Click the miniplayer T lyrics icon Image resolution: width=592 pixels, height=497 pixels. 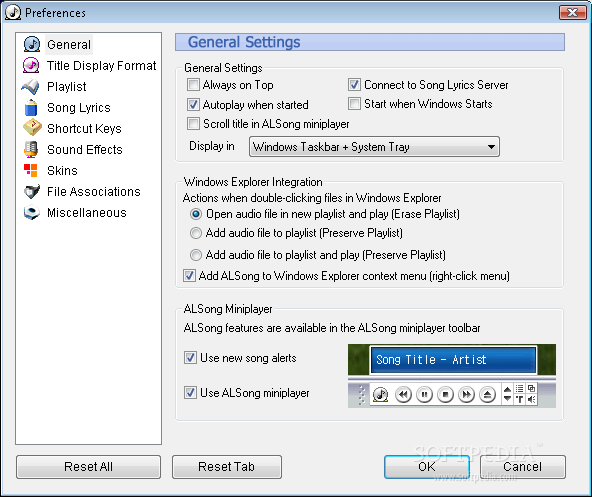(520, 399)
